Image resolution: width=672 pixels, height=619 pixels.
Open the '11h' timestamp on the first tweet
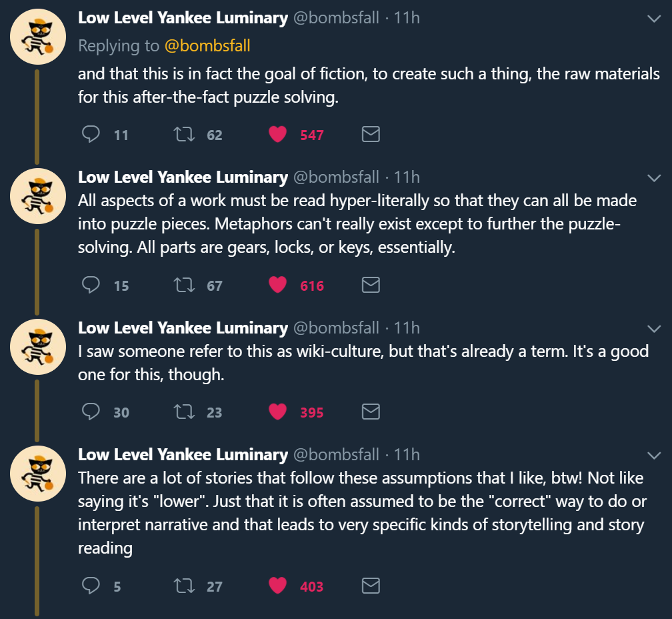pos(407,18)
